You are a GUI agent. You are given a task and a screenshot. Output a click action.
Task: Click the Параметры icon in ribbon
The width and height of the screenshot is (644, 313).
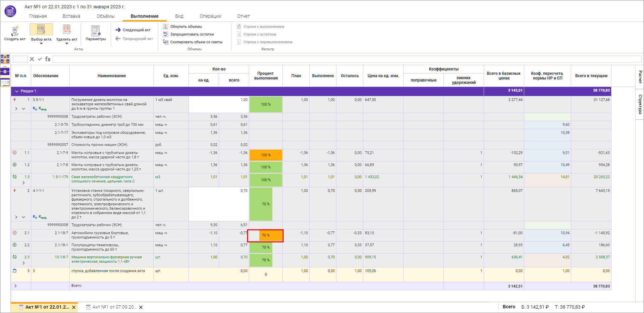96,31
